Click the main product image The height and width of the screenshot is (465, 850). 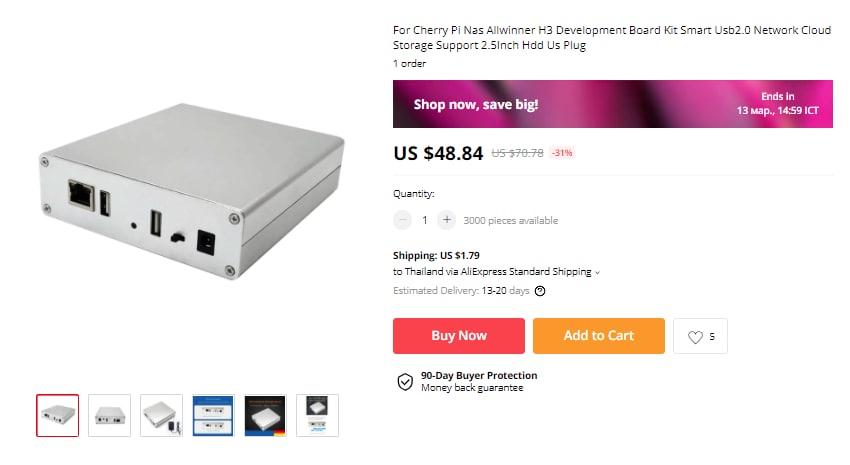click(192, 191)
